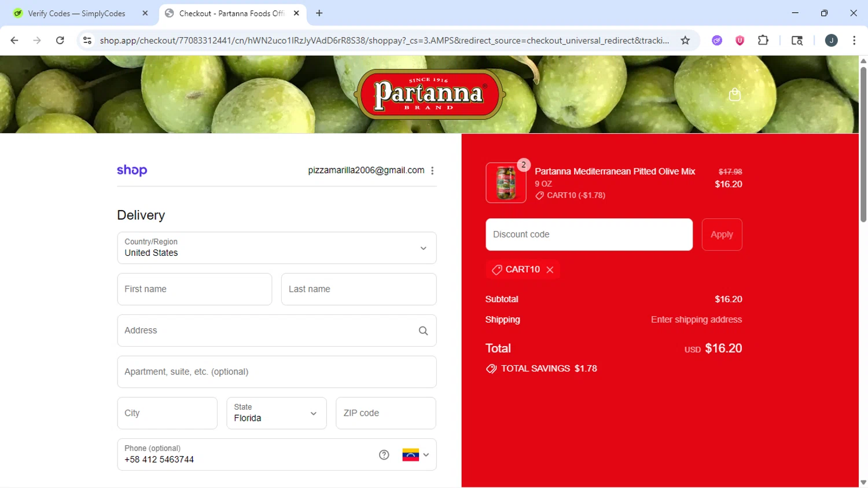The height and width of the screenshot is (488, 868).
Task: Show phone number help tooltip
Action: tap(384, 455)
